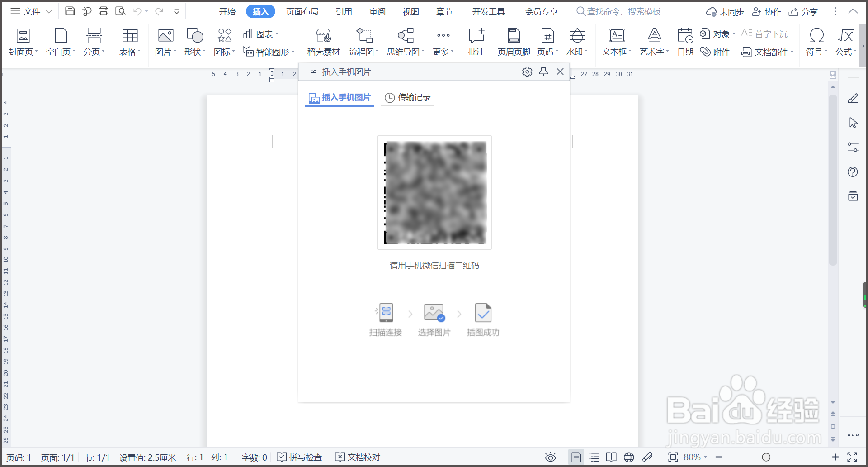Open the 审阅 ribbon tab
The width and height of the screenshot is (868, 467).
(377, 12)
